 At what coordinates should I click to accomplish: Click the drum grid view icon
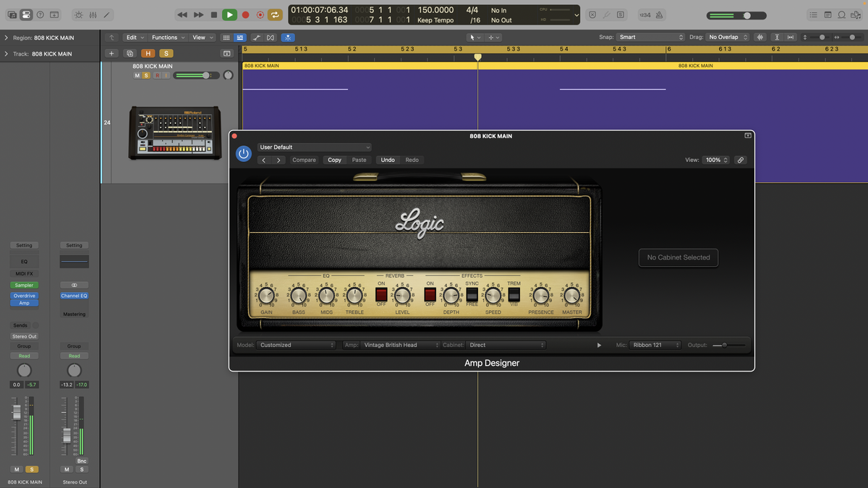(x=226, y=37)
